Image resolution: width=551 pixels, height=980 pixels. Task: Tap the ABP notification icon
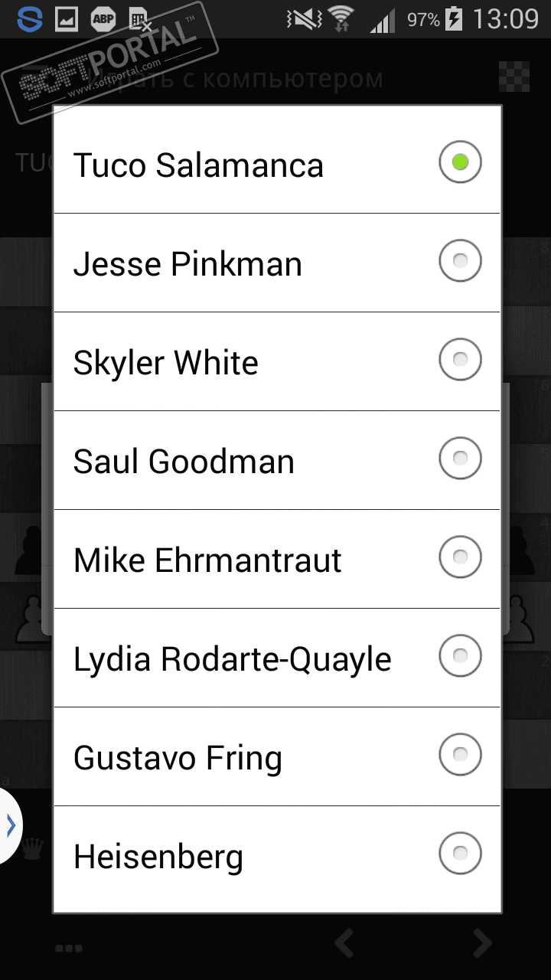[x=103, y=18]
